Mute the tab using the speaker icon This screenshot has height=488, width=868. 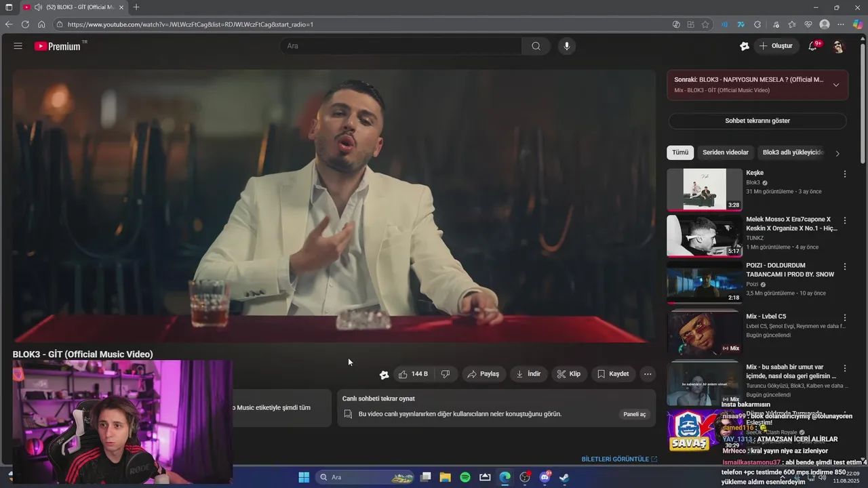(38, 7)
